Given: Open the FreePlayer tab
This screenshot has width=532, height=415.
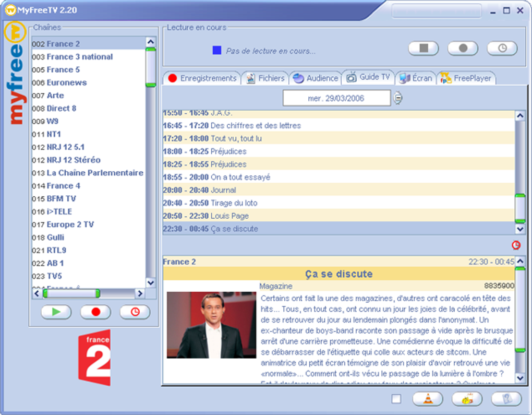Looking at the screenshot, I should pos(466,78).
